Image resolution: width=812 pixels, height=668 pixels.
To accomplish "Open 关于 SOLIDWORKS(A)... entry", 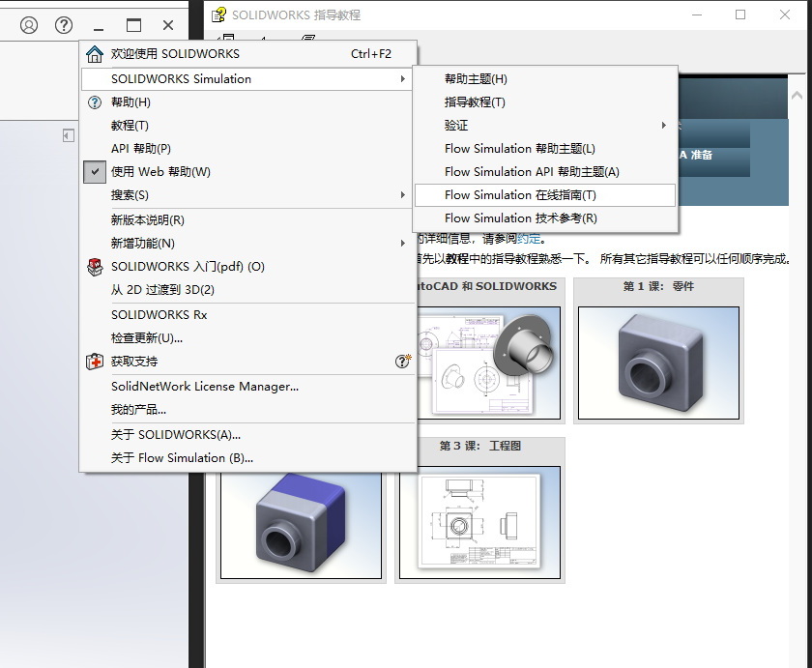I will click(x=248, y=434).
